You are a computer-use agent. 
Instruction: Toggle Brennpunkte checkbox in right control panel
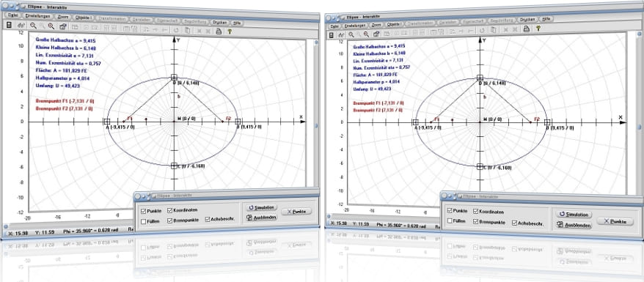pyautogui.click(x=475, y=222)
